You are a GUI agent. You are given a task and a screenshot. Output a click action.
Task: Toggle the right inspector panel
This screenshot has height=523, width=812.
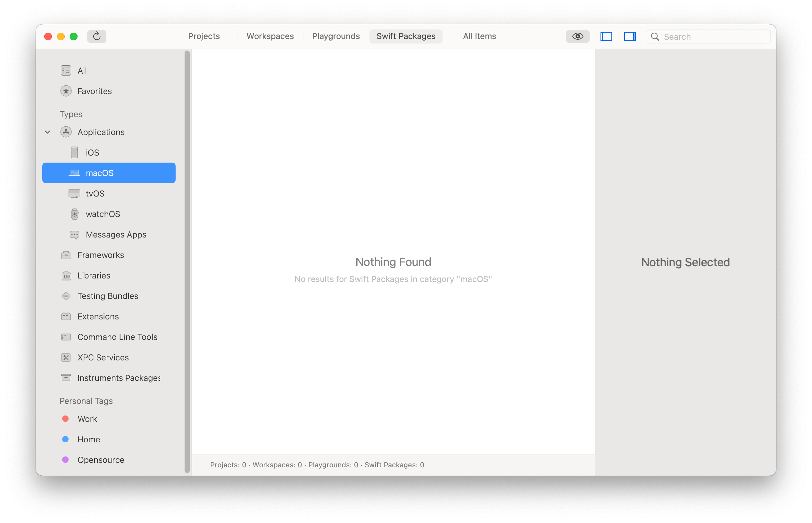[629, 36]
